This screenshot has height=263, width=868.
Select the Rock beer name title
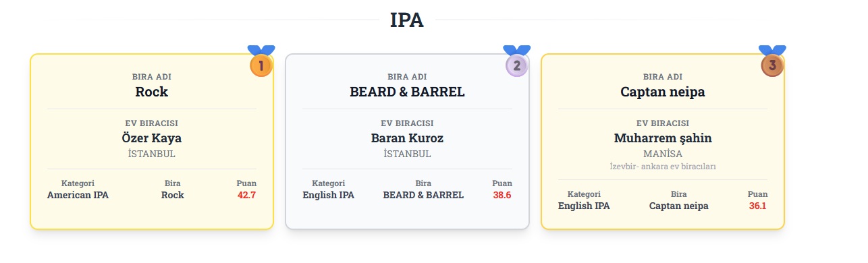click(x=152, y=92)
